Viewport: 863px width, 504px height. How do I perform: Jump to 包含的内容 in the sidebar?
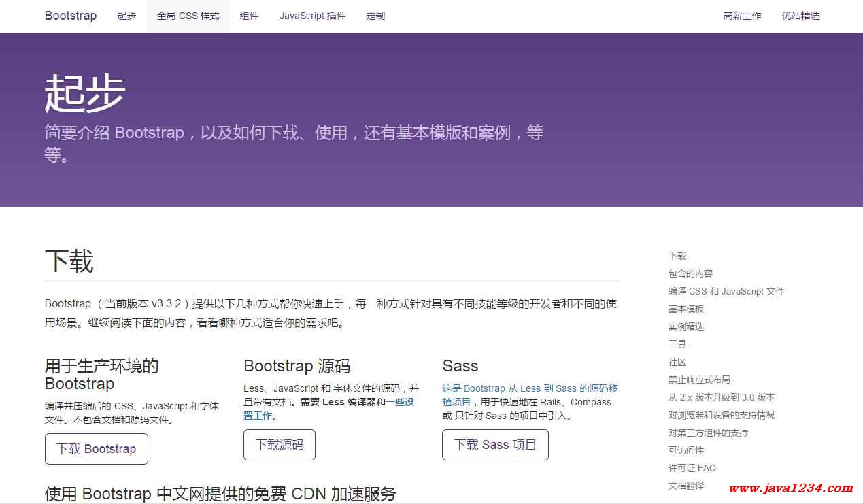[x=690, y=273]
